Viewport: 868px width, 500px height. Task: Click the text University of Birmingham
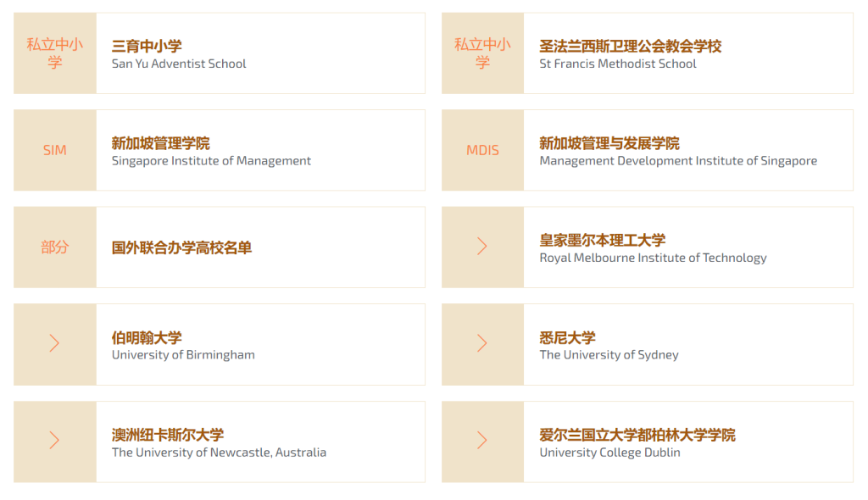pos(183,355)
